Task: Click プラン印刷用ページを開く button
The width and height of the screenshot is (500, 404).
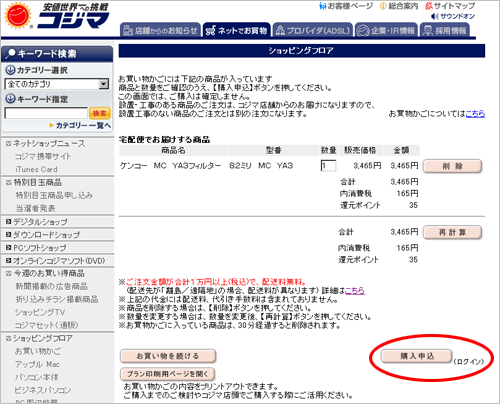Action: (167, 374)
